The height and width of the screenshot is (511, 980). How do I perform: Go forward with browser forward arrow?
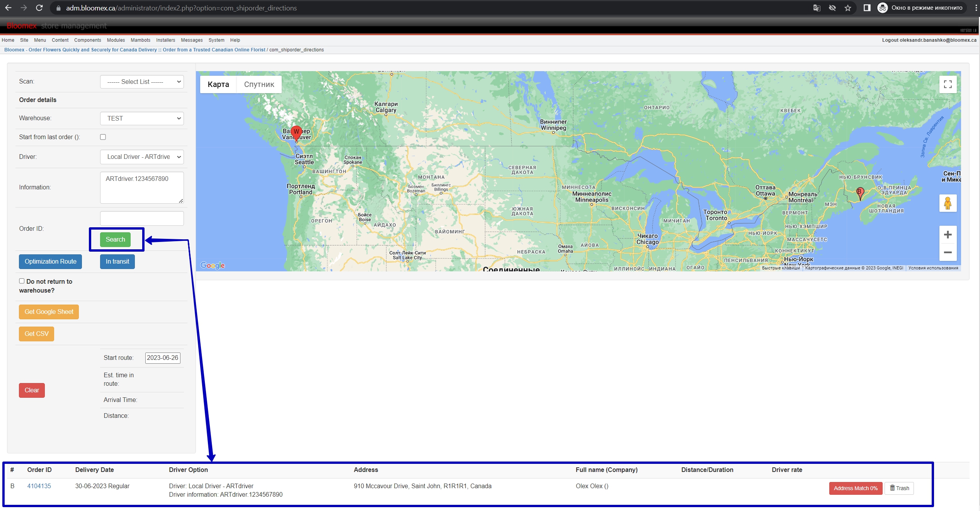[24, 8]
